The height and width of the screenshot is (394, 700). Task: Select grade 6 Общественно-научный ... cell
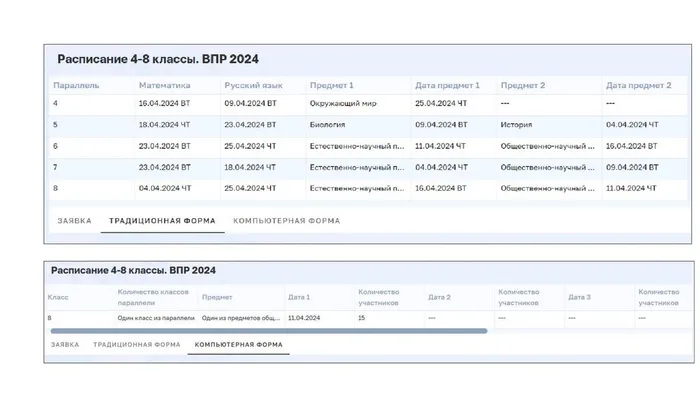coord(547,146)
